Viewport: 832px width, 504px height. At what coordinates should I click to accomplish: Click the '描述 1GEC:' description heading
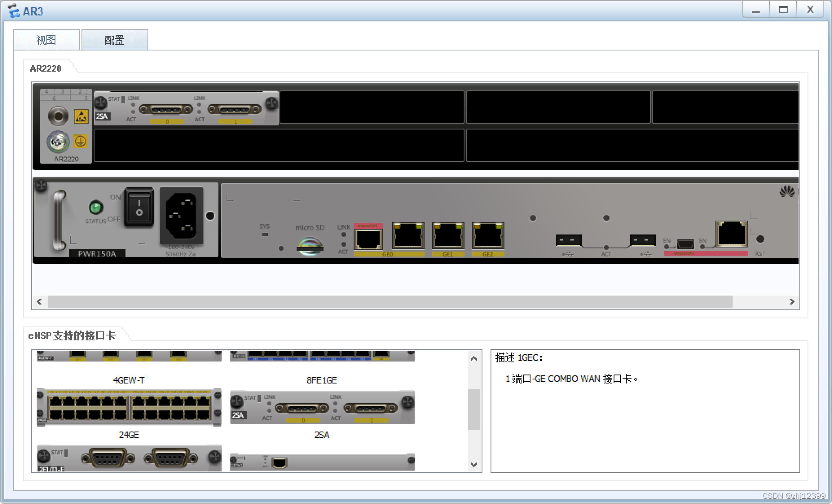(x=519, y=357)
